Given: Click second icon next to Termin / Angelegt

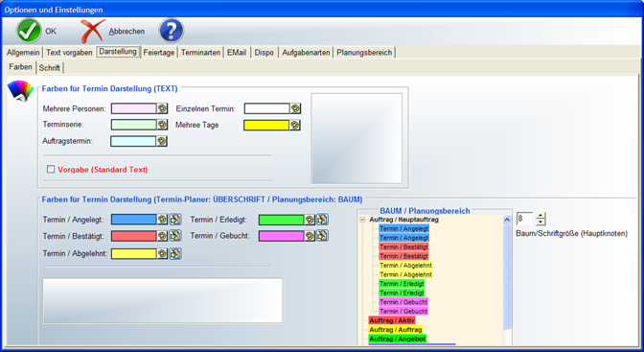Looking at the screenshot, I should click(175, 220).
